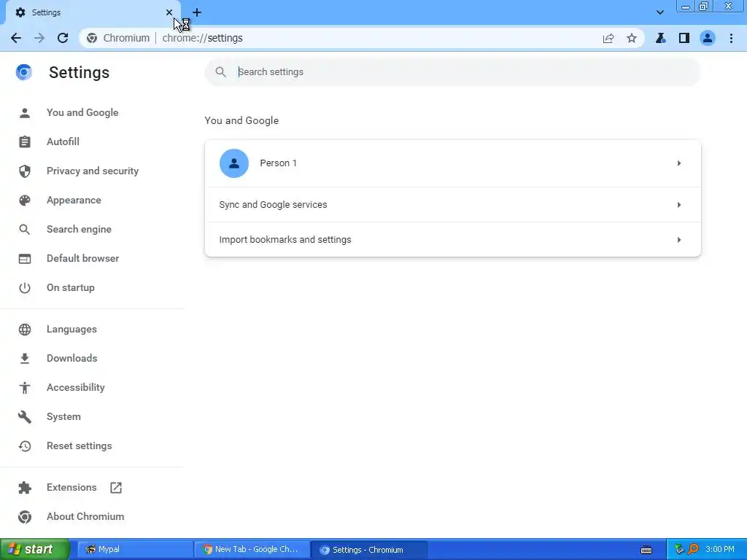Toggle the side panel icon
This screenshot has width=747, height=560.
tap(684, 38)
